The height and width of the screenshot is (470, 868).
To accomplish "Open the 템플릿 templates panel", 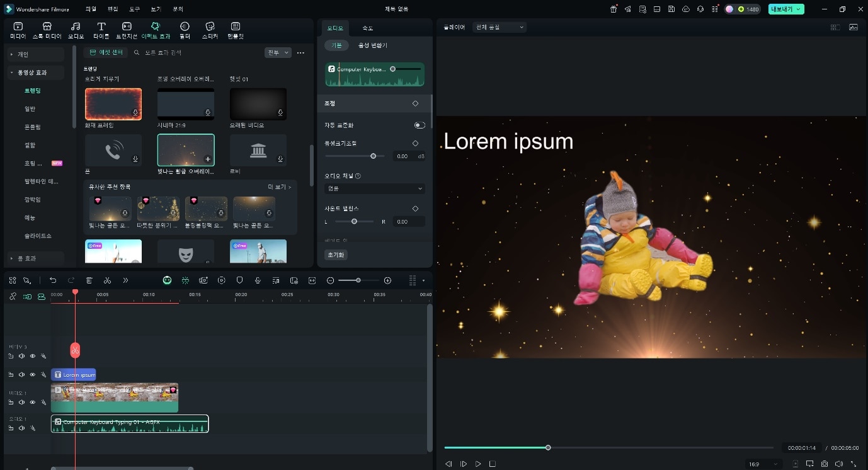I will coord(236,30).
